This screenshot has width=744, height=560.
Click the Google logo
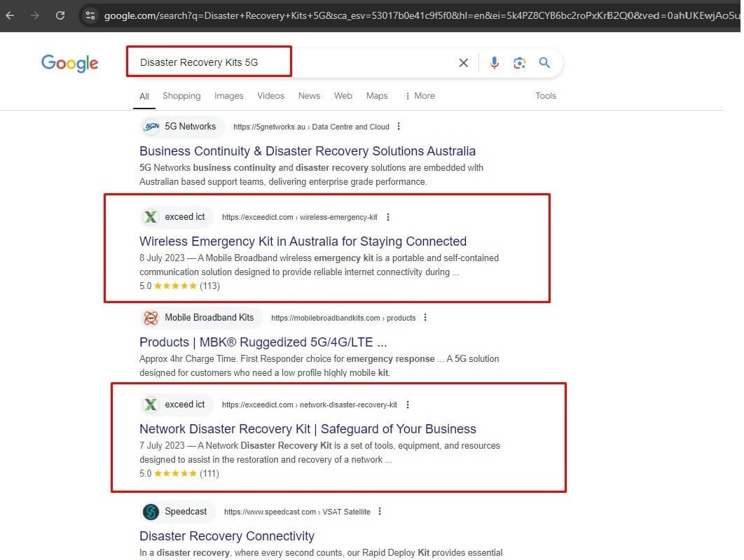pos(70,62)
